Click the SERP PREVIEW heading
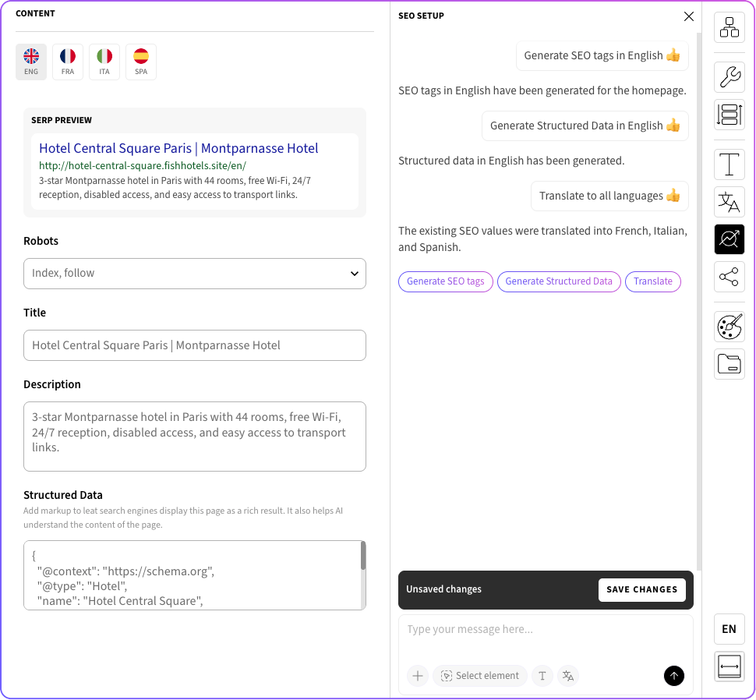 click(x=62, y=120)
